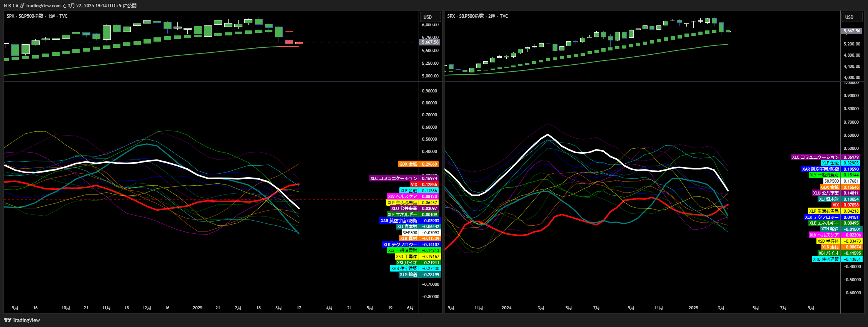Click XLU 公共事業 0.03097 label
The width and height of the screenshot is (868, 327).
pos(414,208)
